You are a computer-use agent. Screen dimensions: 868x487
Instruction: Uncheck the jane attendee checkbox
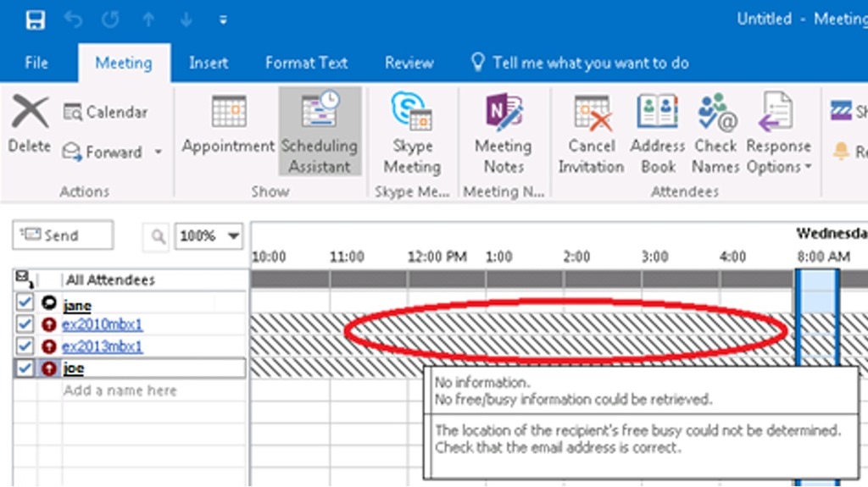pyautogui.click(x=25, y=302)
